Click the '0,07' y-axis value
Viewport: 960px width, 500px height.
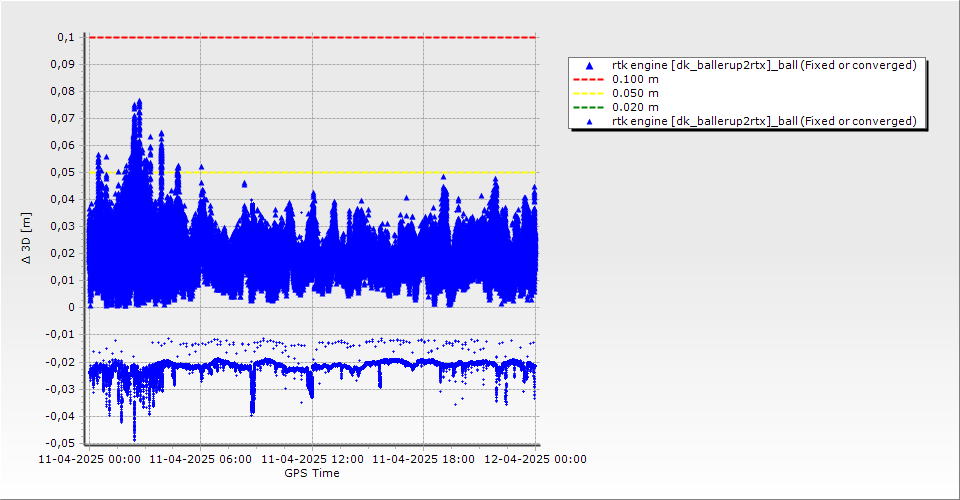click(x=63, y=118)
